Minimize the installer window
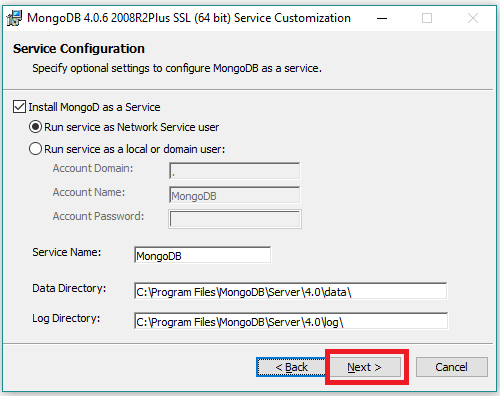The height and width of the screenshot is (396, 500). coord(382,18)
